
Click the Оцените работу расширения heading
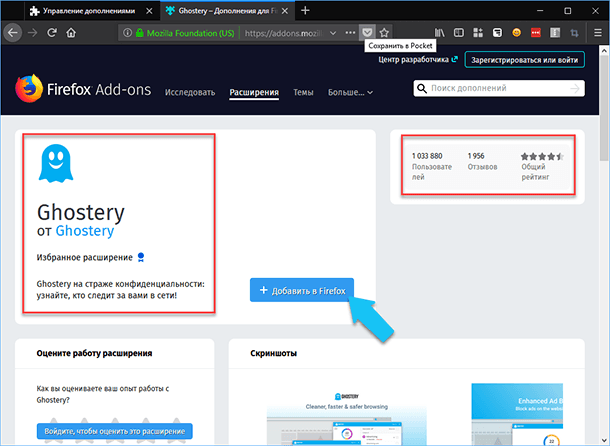point(94,353)
